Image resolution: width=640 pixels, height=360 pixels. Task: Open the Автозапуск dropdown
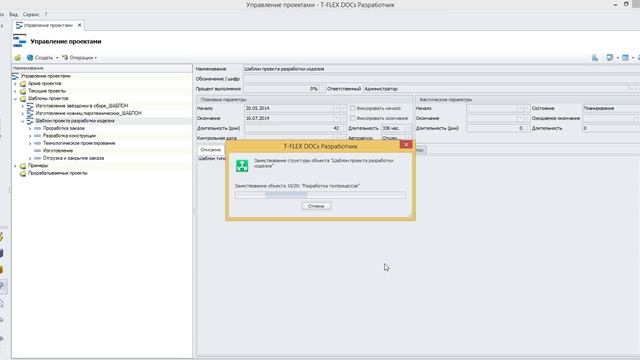pos(408,138)
